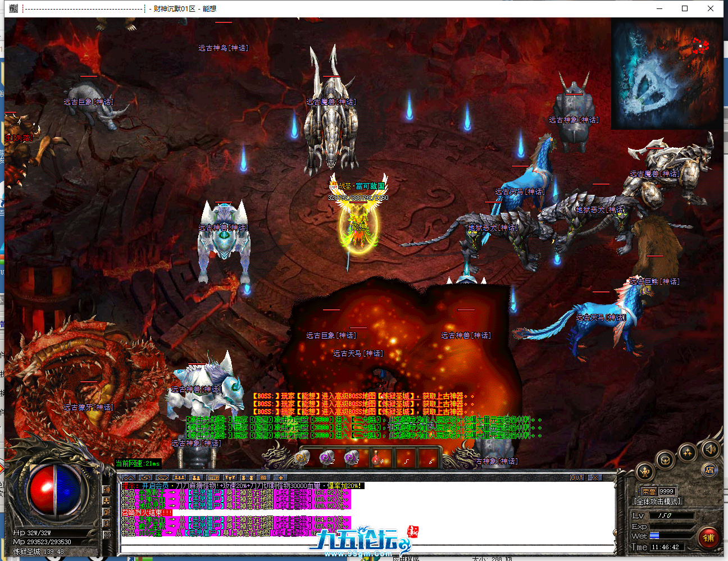Screen dimensions: 728x561
Task: Toggle the bottom channel button beside the orb
Action: [107, 535]
